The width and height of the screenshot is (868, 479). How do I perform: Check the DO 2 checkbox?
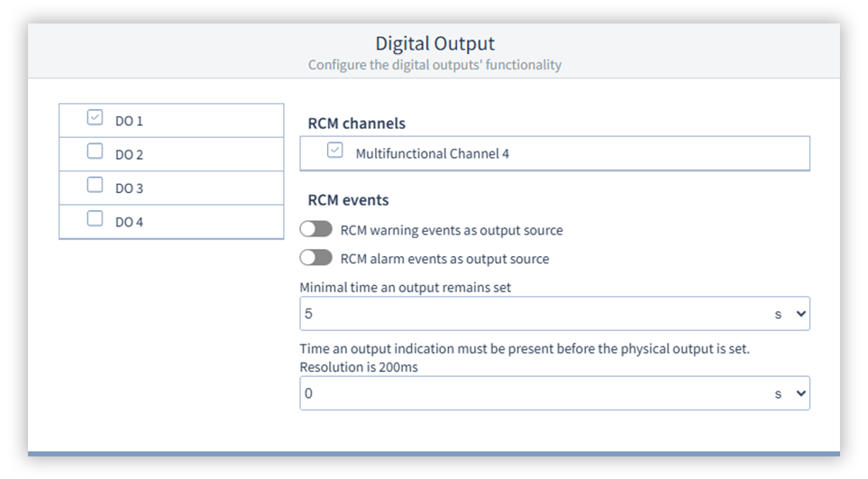[x=95, y=152]
